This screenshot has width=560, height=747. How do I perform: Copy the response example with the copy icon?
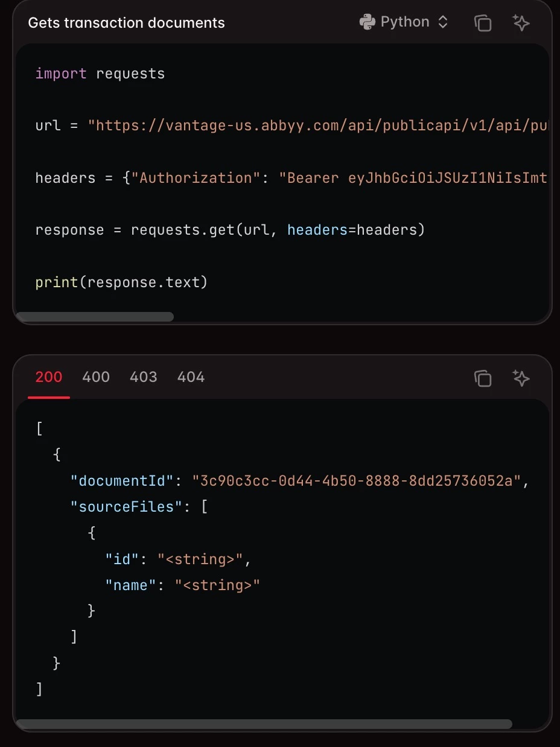pos(483,378)
